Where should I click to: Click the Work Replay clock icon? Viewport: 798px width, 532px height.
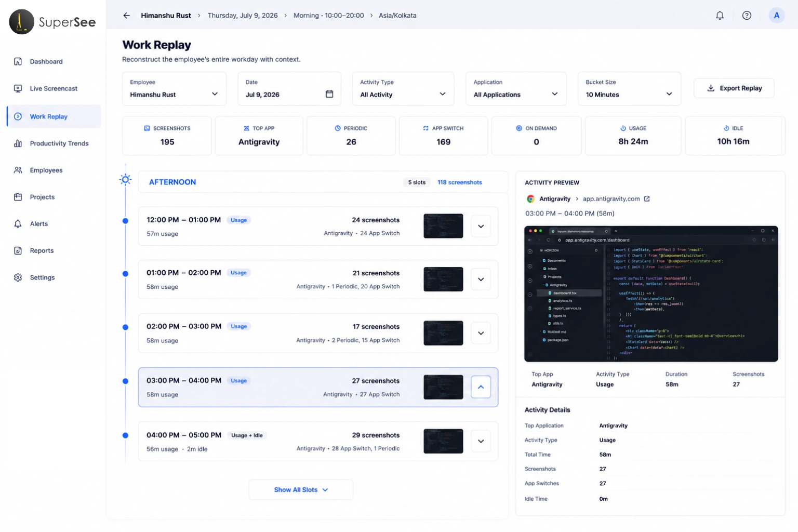[x=18, y=116]
